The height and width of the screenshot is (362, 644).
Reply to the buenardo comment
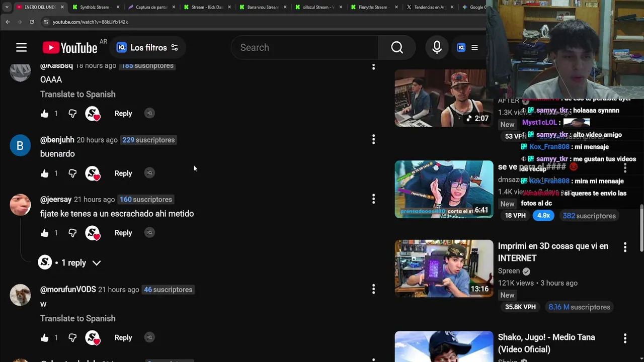pyautogui.click(x=123, y=173)
